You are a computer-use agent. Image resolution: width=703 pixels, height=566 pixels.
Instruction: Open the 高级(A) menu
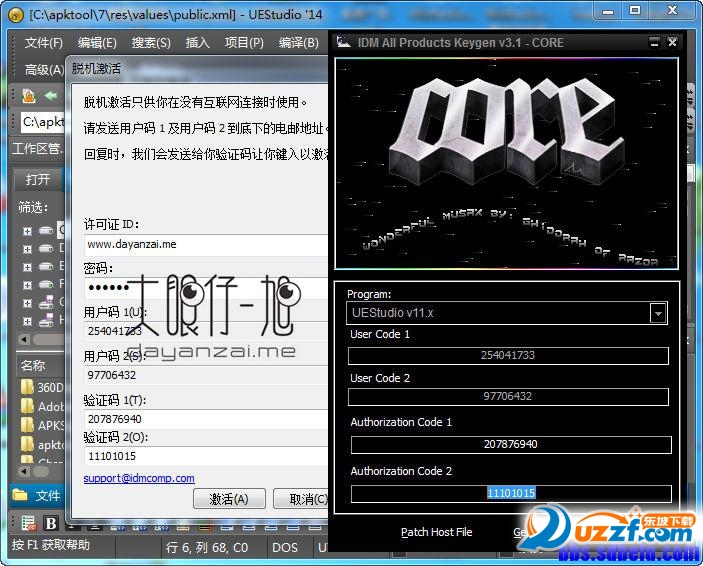pos(44,70)
